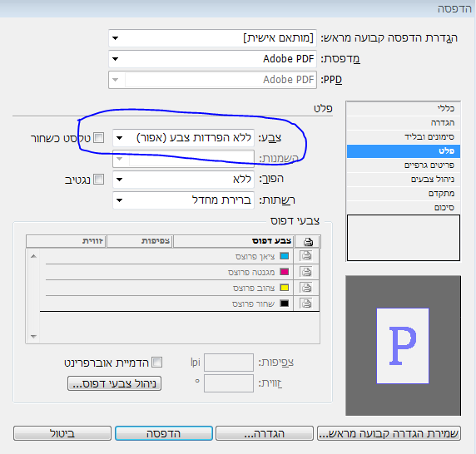Open the מדפסת printer dropdown
Image resolution: width=476 pixels, height=454 pixels.
pyautogui.click(x=212, y=59)
